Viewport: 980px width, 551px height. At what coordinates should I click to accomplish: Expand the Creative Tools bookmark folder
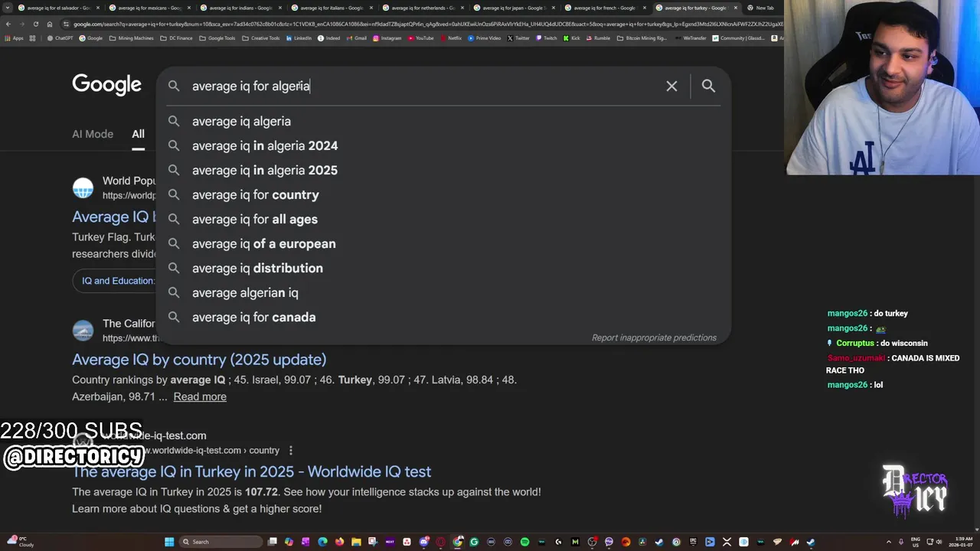tap(260, 38)
